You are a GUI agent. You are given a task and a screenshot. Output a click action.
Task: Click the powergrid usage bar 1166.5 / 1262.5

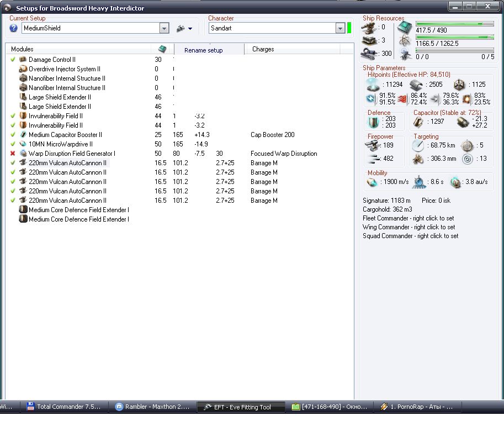(454, 38)
